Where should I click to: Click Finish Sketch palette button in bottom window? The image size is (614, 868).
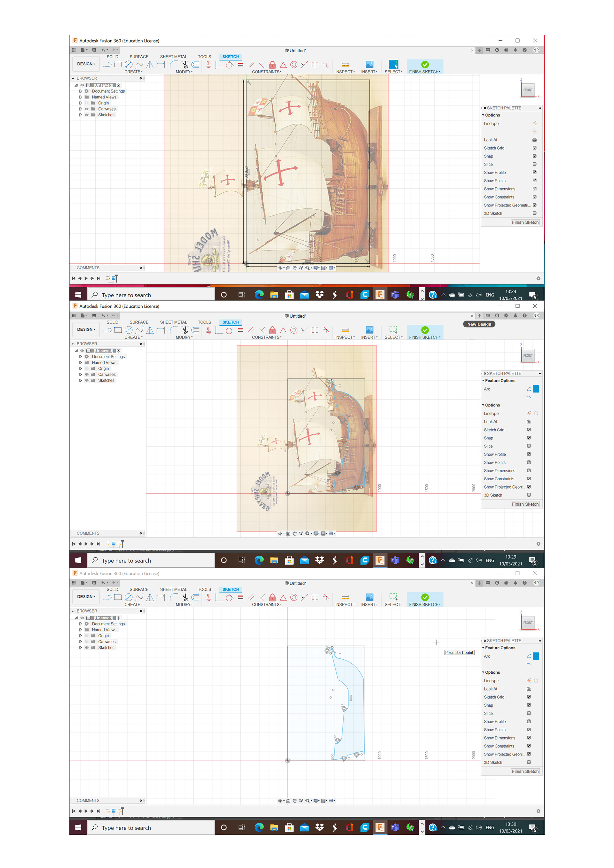(x=525, y=771)
